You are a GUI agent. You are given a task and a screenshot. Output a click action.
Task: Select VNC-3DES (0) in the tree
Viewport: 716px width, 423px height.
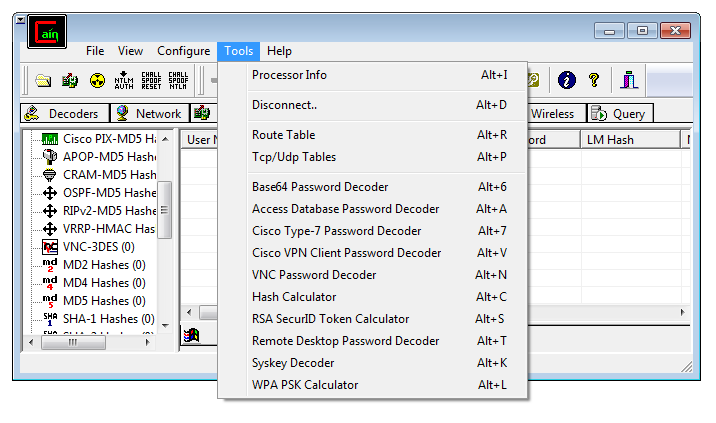pyautogui.click(x=98, y=247)
